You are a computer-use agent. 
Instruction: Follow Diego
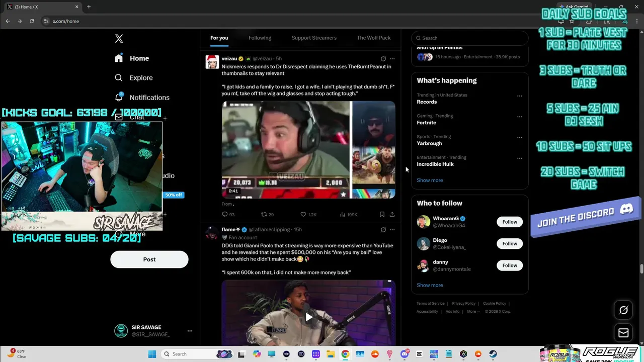pos(510,244)
